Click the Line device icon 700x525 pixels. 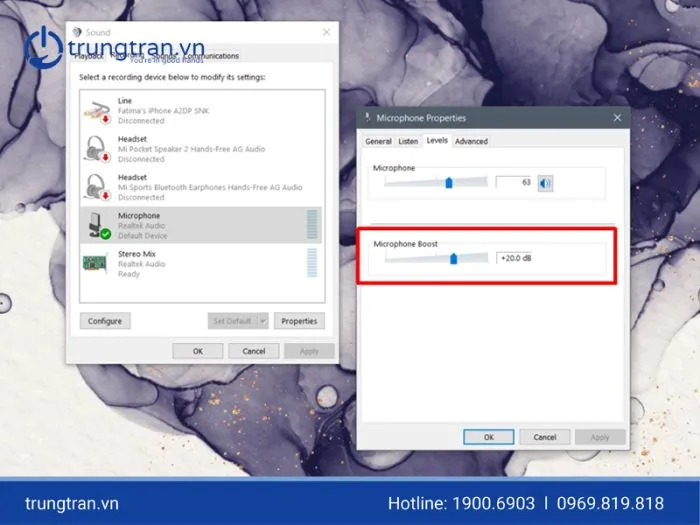tap(97, 109)
